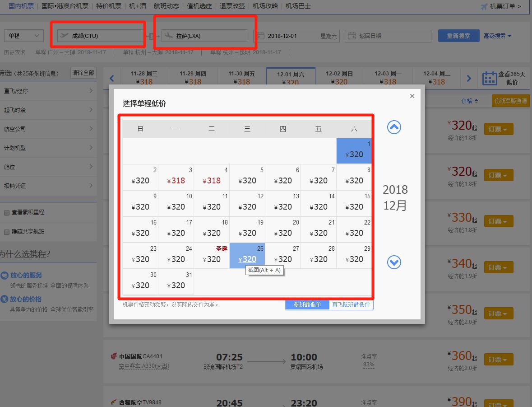Check the 隐藏共享航班 option

7,232
